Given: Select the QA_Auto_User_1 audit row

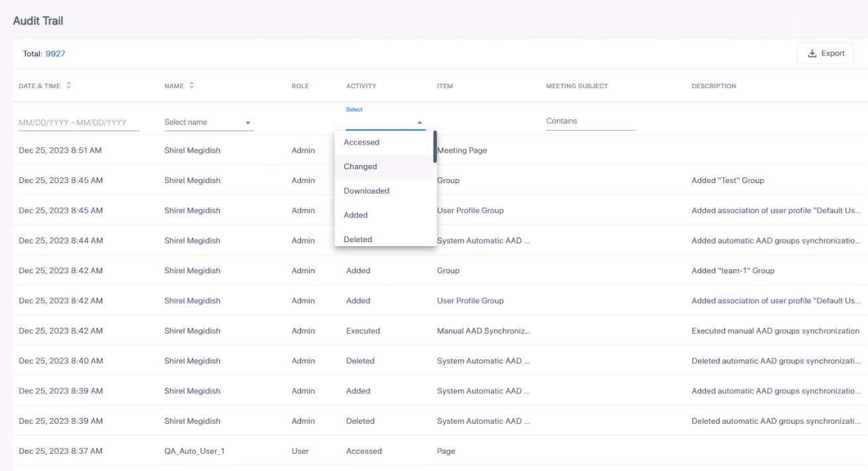Looking at the screenshot, I should pyautogui.click(x=194, y=451).
